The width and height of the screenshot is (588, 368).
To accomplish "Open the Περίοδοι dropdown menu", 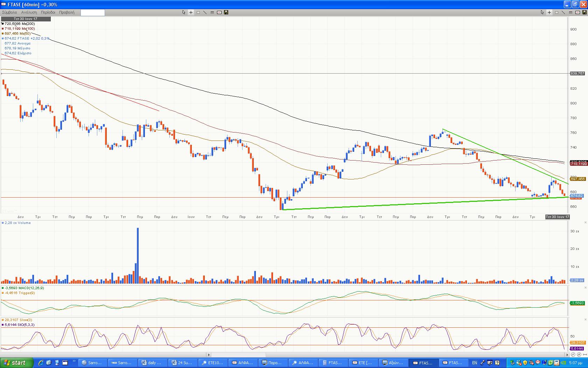I will 48,12.
